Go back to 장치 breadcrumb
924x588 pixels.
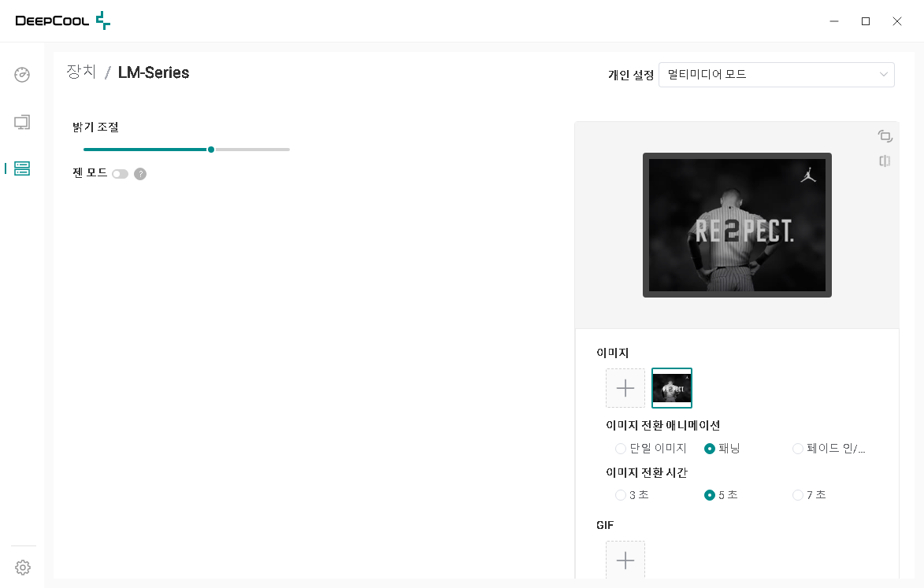tap(81, 72)
